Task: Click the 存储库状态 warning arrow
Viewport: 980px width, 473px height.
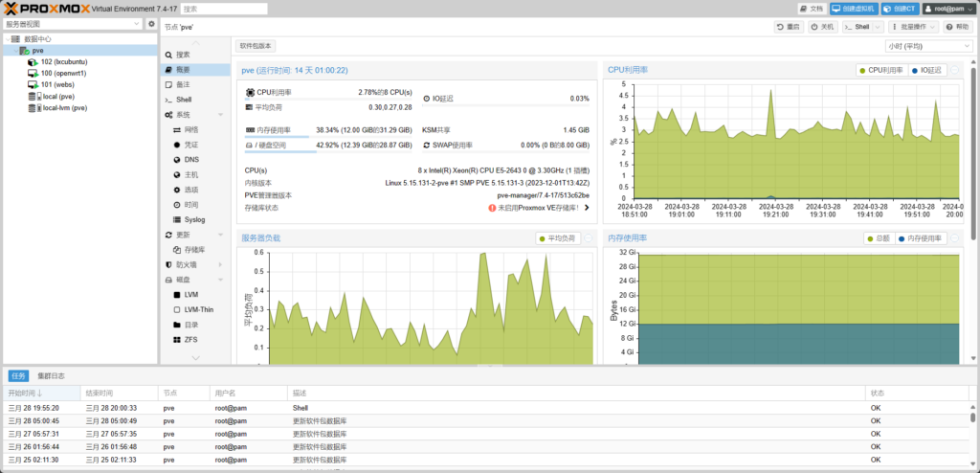Action: (x=587, y=208)
